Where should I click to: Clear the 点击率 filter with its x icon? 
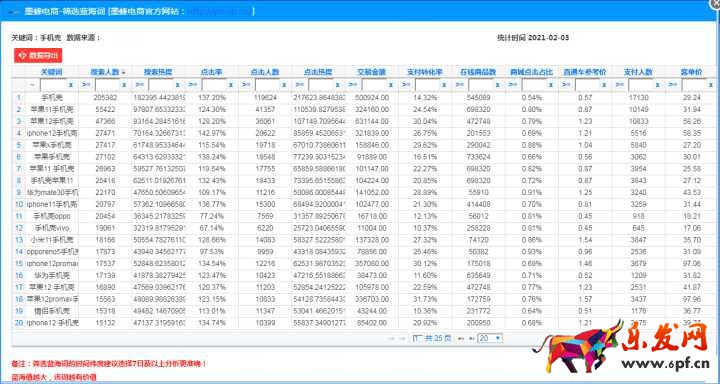pyautogui.click(x=231, y=85)
